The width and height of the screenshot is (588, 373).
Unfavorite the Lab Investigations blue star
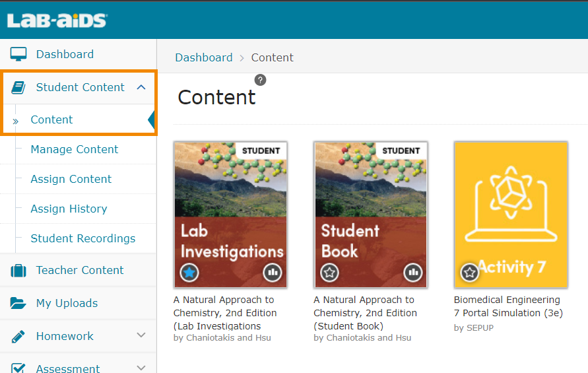pyautogui.click(x=190, y=271)
